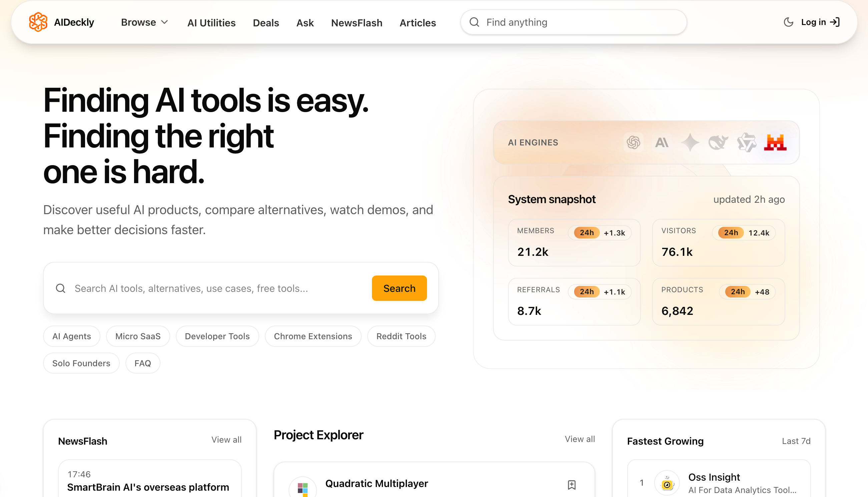Click the orange Search button
The image size is (868, 497).
(399, 289)
